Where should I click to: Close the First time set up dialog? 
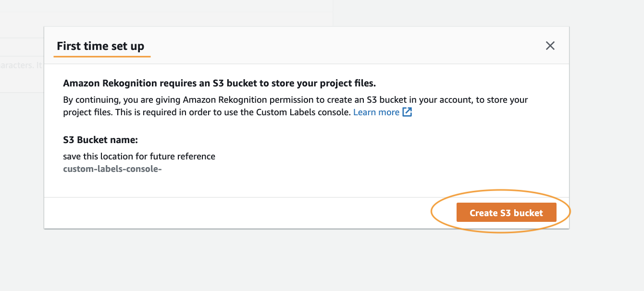click(x=550, y=46)
